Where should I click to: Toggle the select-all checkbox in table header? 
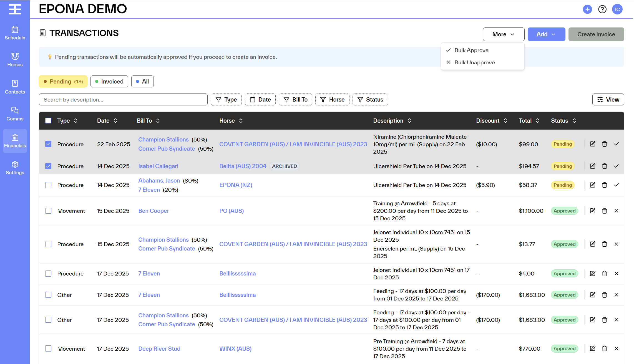coord(48,121)
